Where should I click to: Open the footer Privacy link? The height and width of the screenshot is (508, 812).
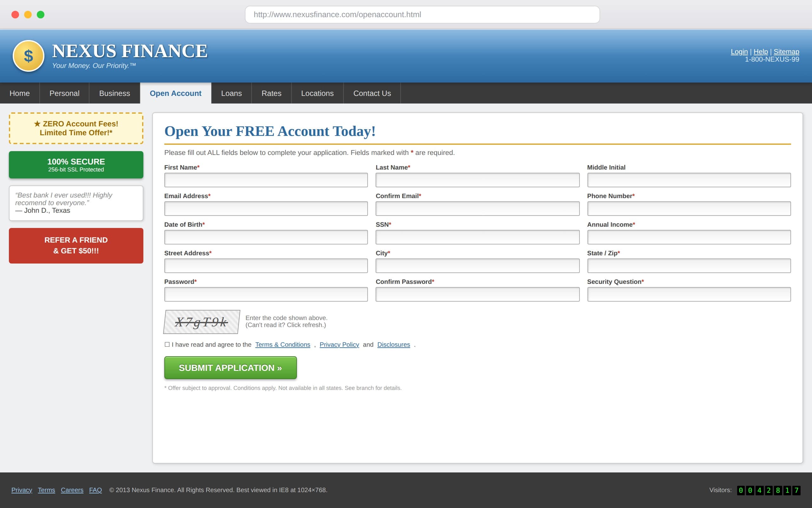[x=22, y=490]
